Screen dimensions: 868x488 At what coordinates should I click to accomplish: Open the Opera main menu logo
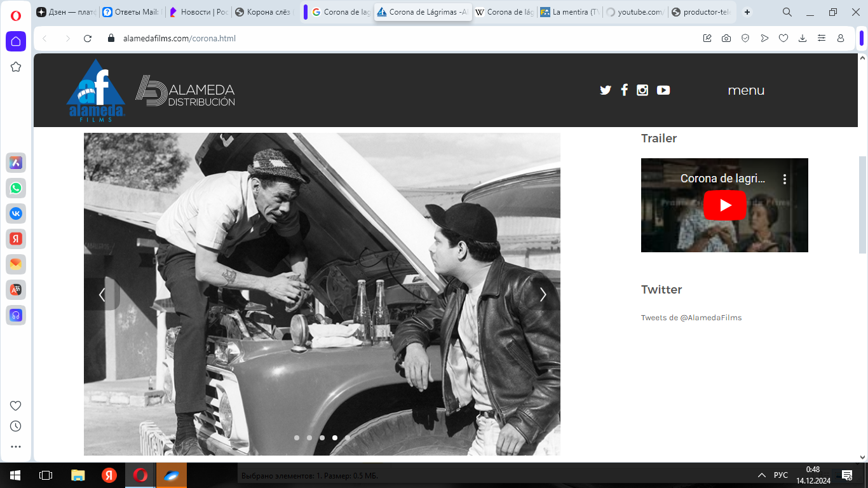[16, 16]
